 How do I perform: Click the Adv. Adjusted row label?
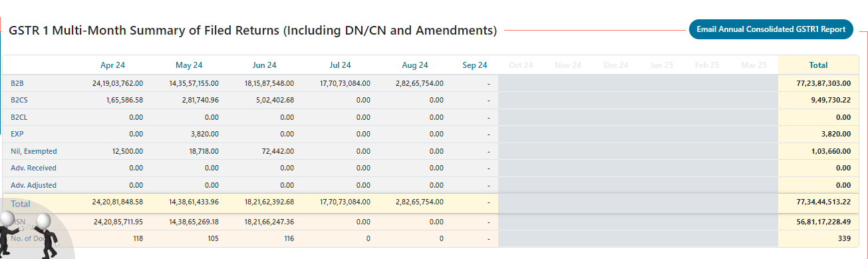(x=33, y=185)
